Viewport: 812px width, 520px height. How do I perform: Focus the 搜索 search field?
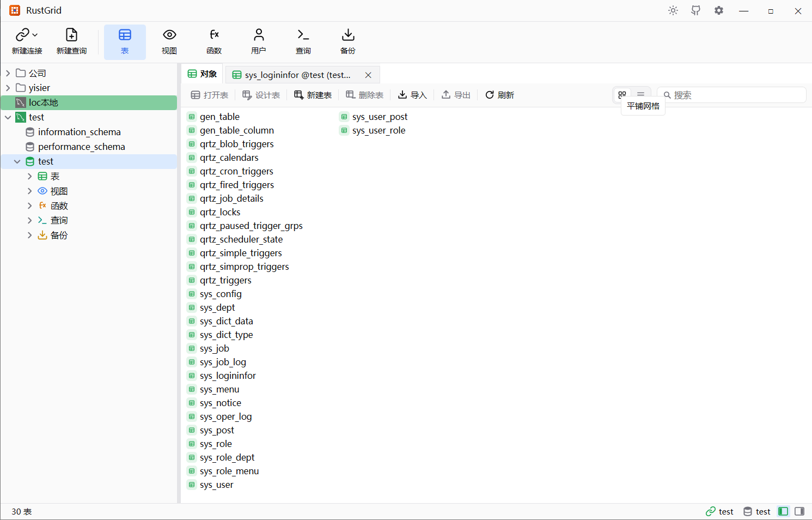[x=731, y=95]
